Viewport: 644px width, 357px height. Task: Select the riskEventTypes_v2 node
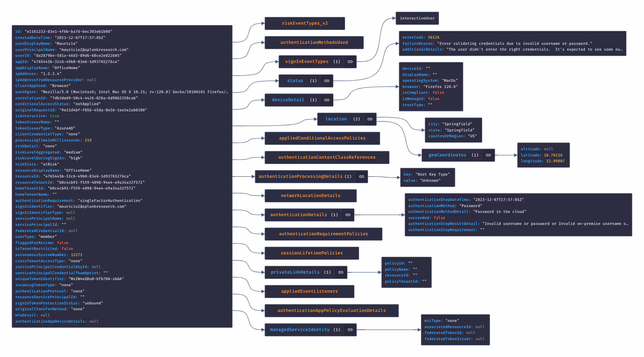(x=304, y=23)
